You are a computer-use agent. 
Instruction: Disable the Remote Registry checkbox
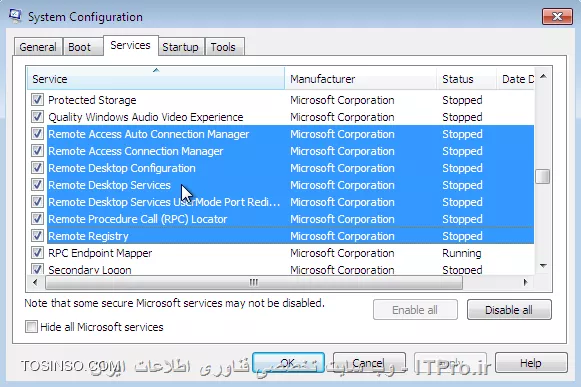pyautogui.click(x=37, y=236)
